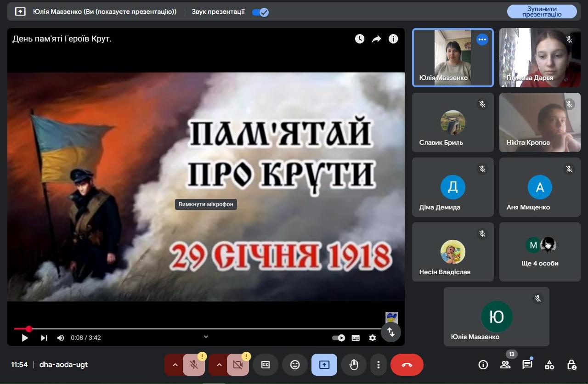The width and height of the screenshot is (588, 384).
Task: Click presenting screen icon at top left
Action: [x=20, y=12]
